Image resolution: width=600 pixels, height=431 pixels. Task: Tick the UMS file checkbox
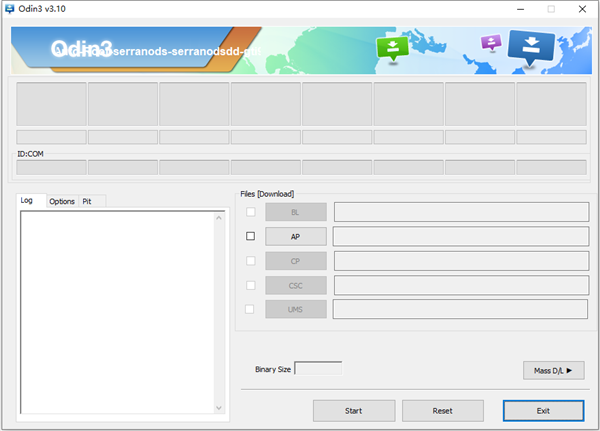point(249,309)
